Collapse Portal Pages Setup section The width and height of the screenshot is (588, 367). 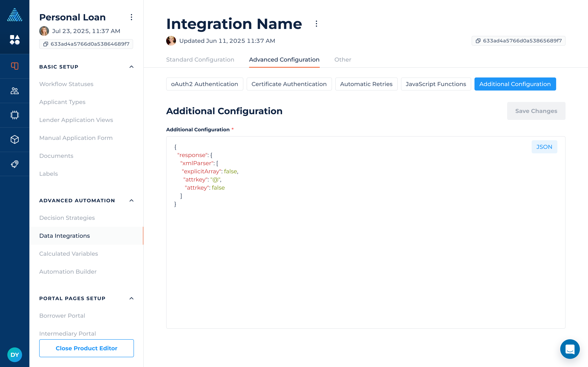(x=131, y=298)
